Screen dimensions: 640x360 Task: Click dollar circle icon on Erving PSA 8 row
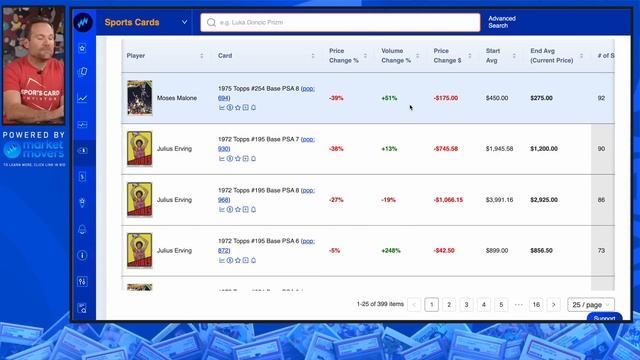[x=230, y=209]
